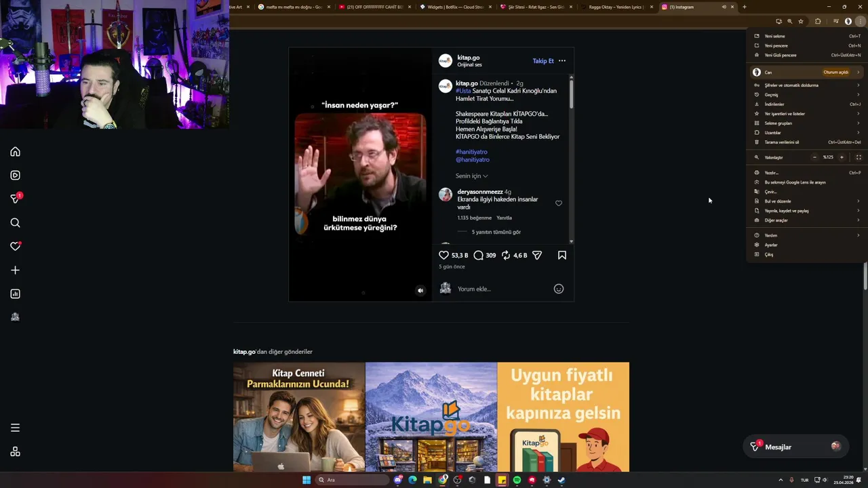The height and width of the screenshot is (488, 868).
Task: Select Yeni pencere in Chrome menu
Action: click(807, 45)
